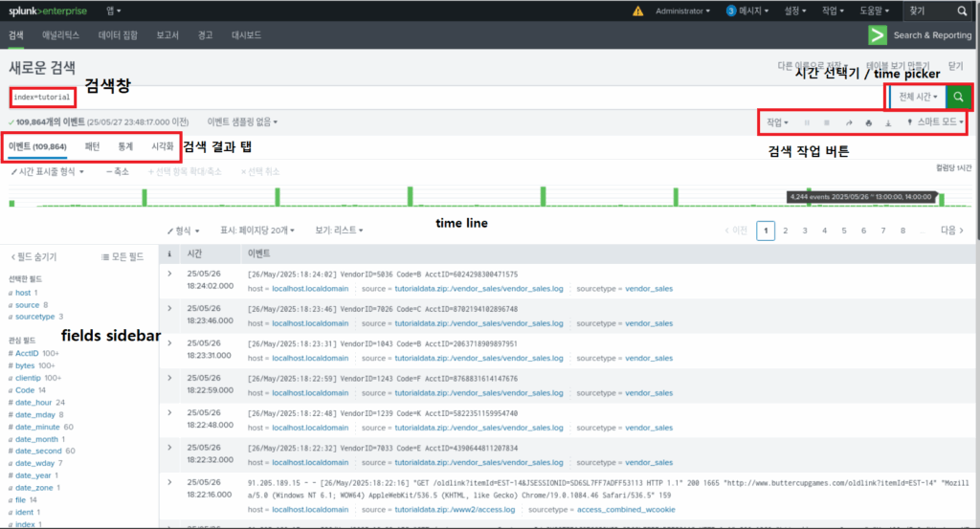Go to the 데이터 집합 nav tab

118,35
